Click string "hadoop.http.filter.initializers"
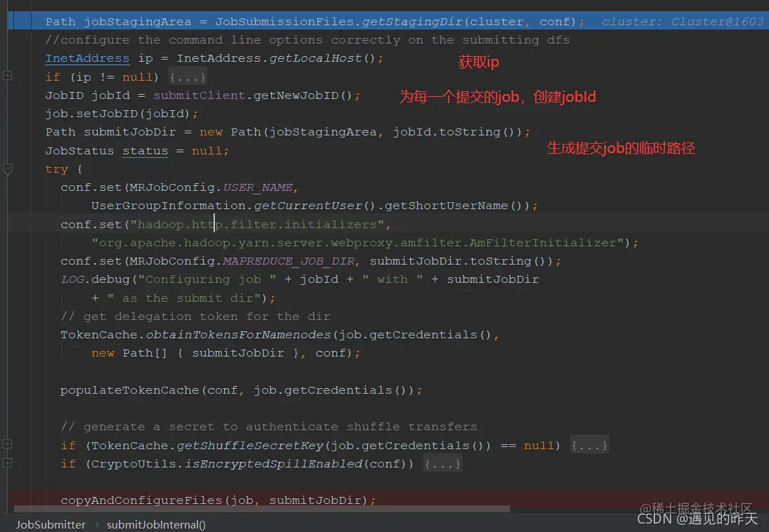769x532 pixels. [258, 224]
